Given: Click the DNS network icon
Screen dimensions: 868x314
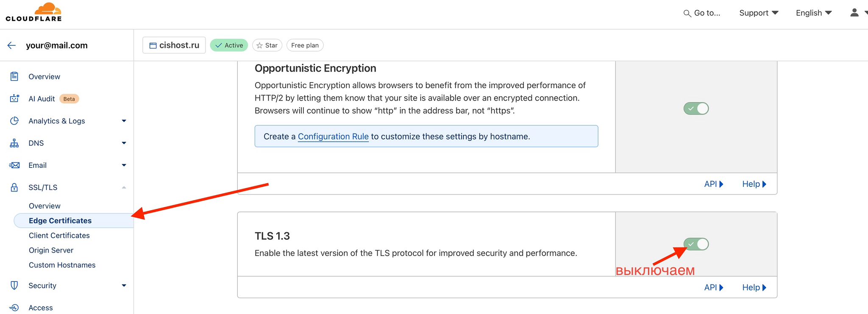Looking at the screenshot, I should tap(14, 143).
